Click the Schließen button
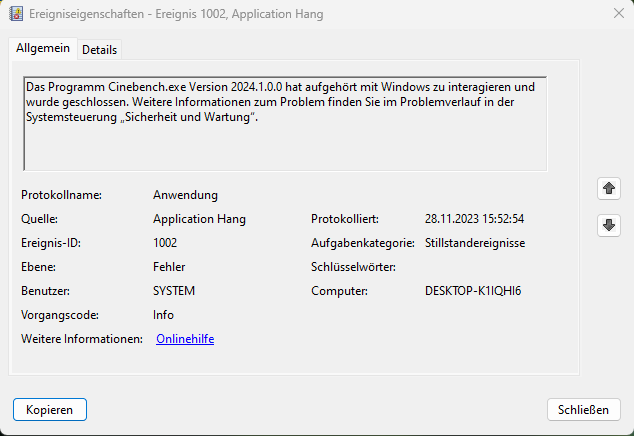634x436 pixels. pos(583,410)
